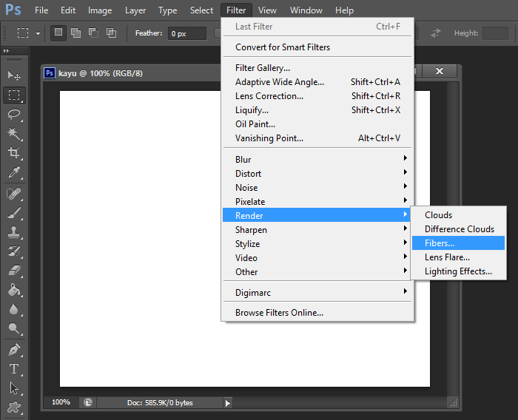
Task: Click Browse Filters Online...
Action: coord(317,312)
